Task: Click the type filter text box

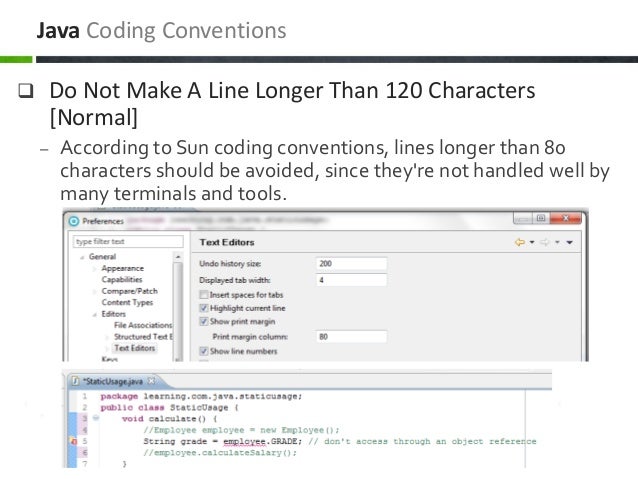Action: point(128,241)
